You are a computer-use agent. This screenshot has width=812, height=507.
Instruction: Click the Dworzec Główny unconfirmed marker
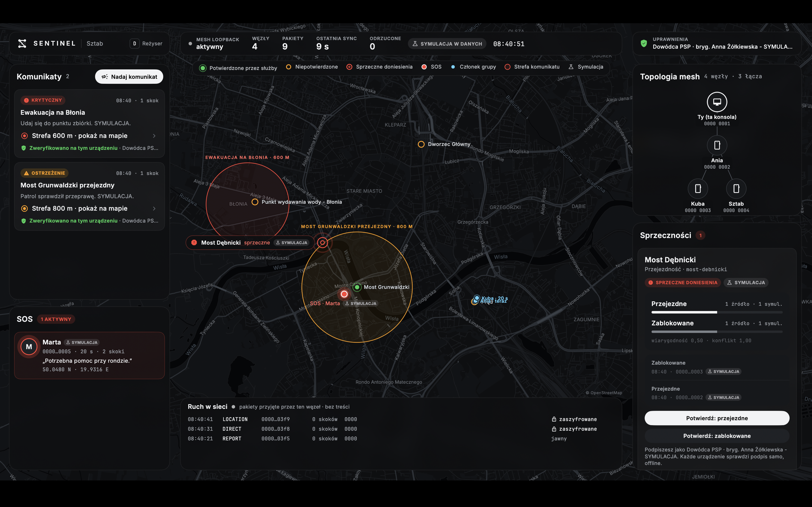coord(421,144)
